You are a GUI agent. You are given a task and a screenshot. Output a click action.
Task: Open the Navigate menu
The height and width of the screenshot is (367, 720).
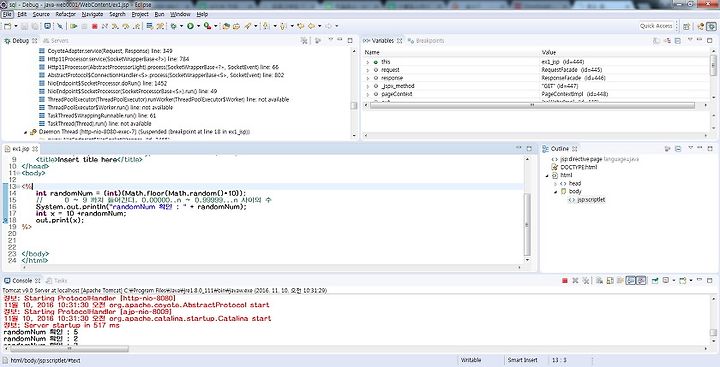coord(92,14)
